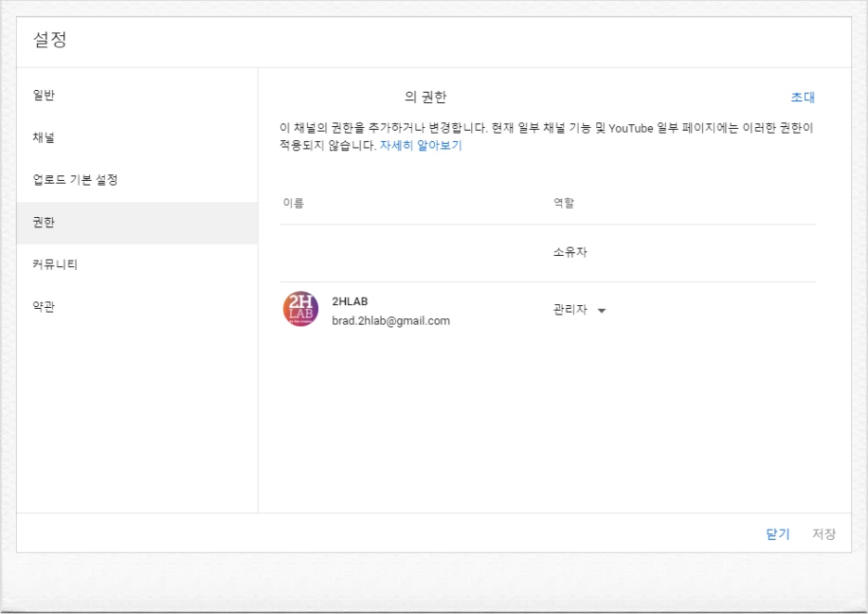Expand the 관리자 role dropdown
This screenshot has width=868, height=614.
tap(579, 310)
